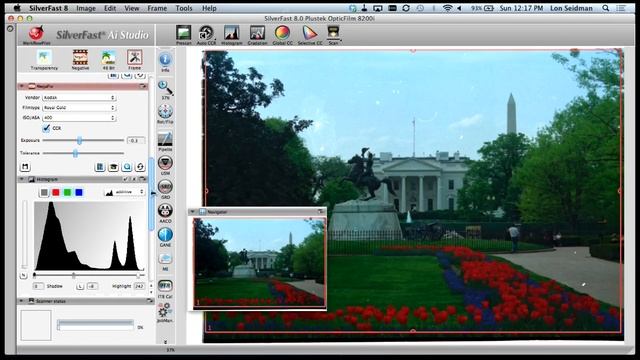Open histogram additive mode dropdown
Viewport: 640px width, 360px height.
pos(125,192)
